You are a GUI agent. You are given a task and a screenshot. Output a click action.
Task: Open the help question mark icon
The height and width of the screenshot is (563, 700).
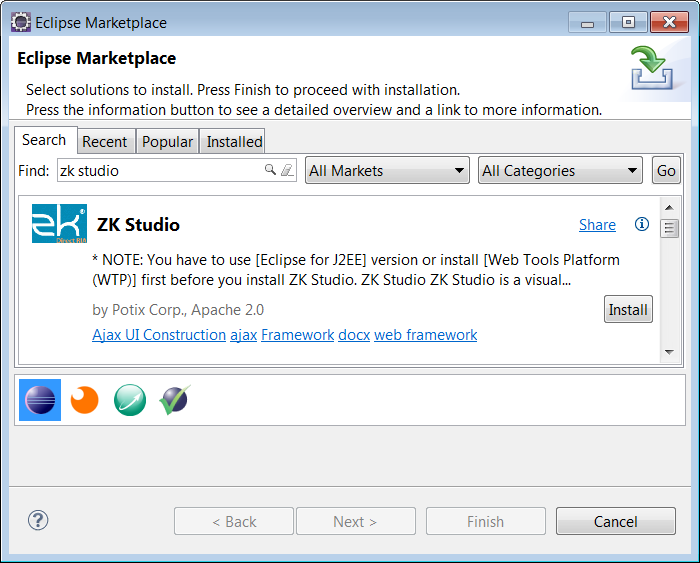tap(38, 520)
